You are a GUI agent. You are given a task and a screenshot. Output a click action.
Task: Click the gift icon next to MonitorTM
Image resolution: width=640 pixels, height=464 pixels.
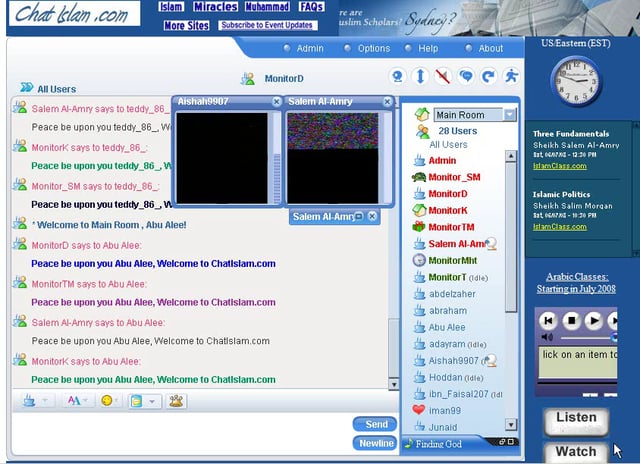(419, 226)
